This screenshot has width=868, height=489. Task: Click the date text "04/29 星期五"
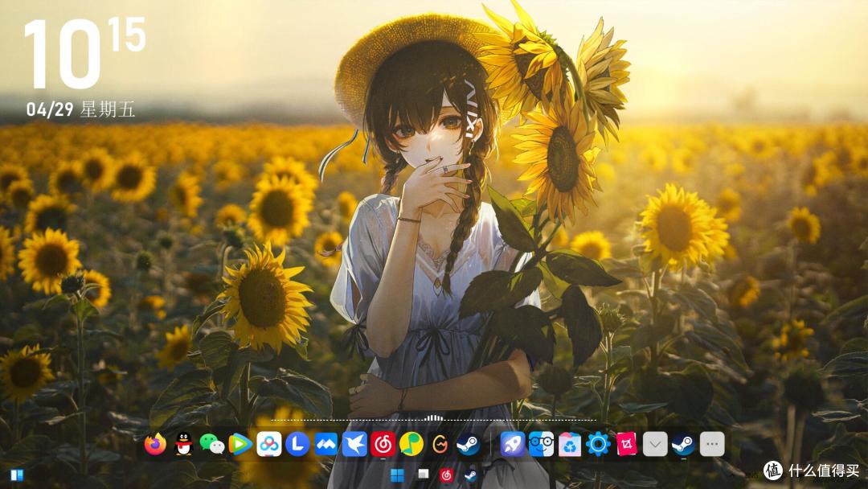click(x=81, y=109)
